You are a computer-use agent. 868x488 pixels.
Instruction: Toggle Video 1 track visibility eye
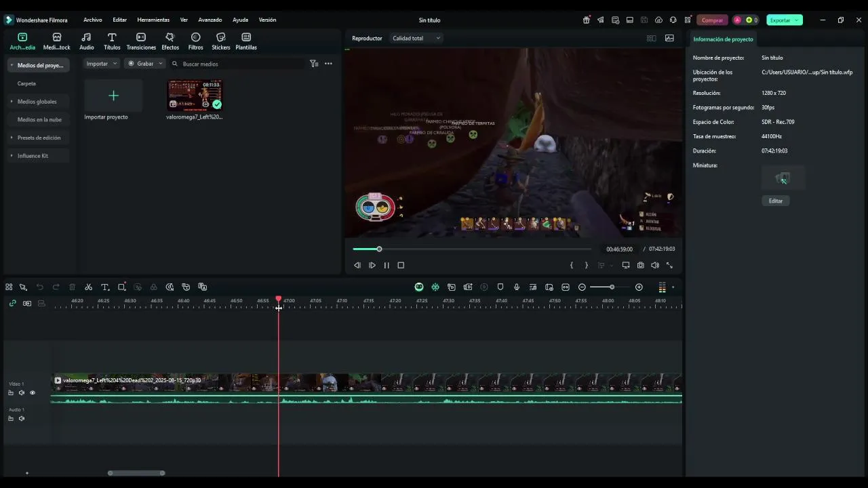pyautogui.click(x=33, y=393)
